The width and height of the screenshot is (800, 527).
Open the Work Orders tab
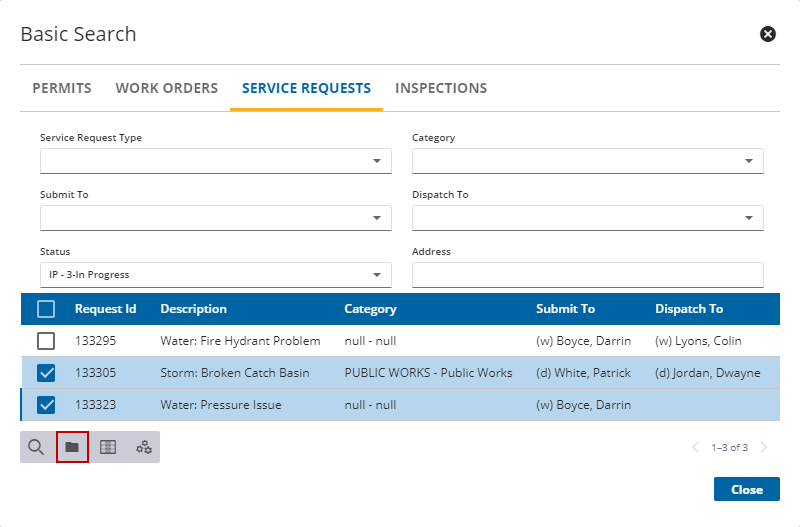[x=166, y=88]
